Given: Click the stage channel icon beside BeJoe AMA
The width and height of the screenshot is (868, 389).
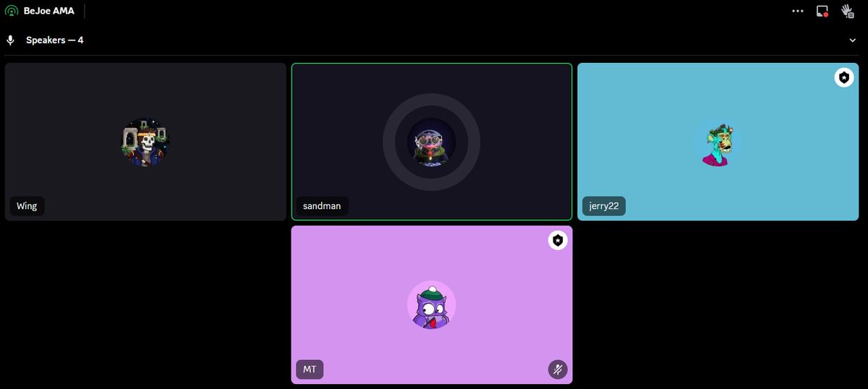Looking at the screenshot, I should [12, 11].
